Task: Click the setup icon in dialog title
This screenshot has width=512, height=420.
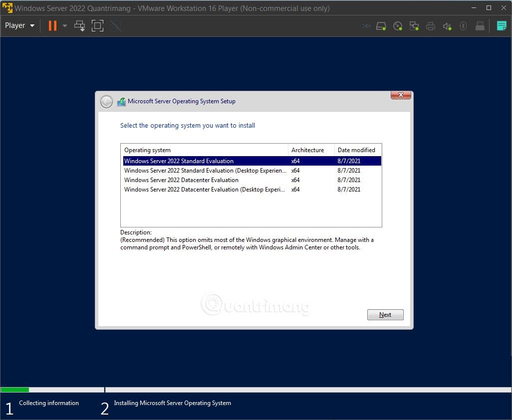Action: tap(121, 101)
